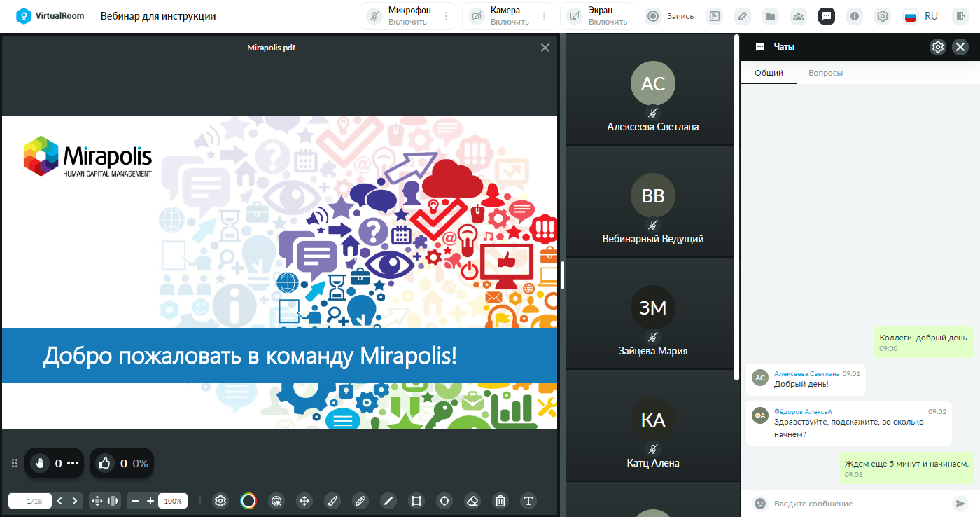Open the emoji picker in chat
The height and width of the screenshot is (517, 980).
[x=759, y=504]
